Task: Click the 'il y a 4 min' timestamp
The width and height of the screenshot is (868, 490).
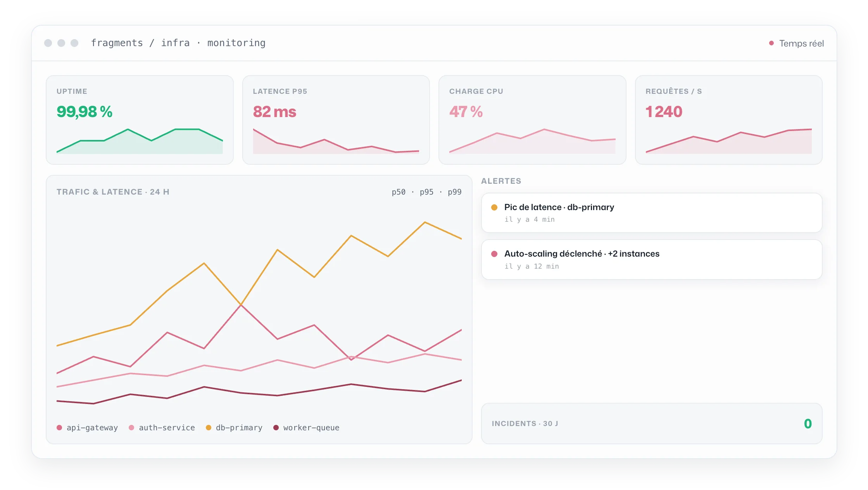Action: 530,219
